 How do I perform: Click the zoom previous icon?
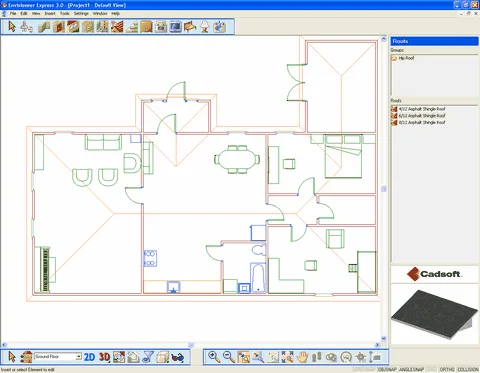(258, 357)
